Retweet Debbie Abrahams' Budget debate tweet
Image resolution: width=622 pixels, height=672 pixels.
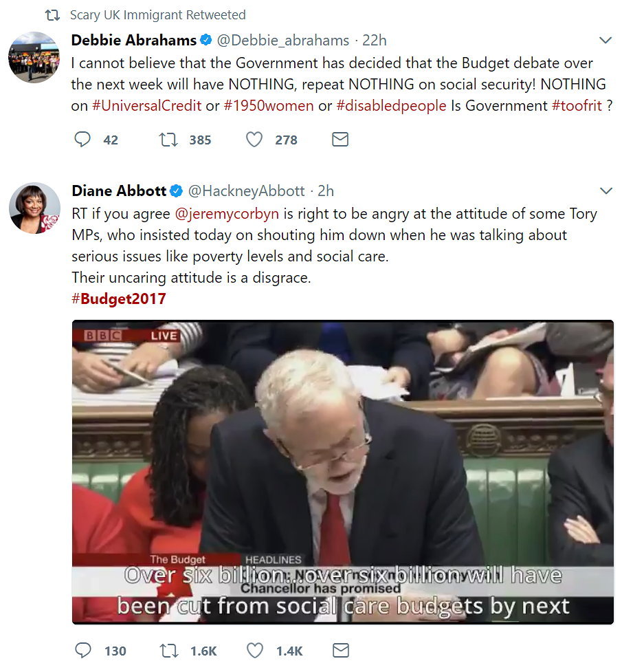[168, 140]
